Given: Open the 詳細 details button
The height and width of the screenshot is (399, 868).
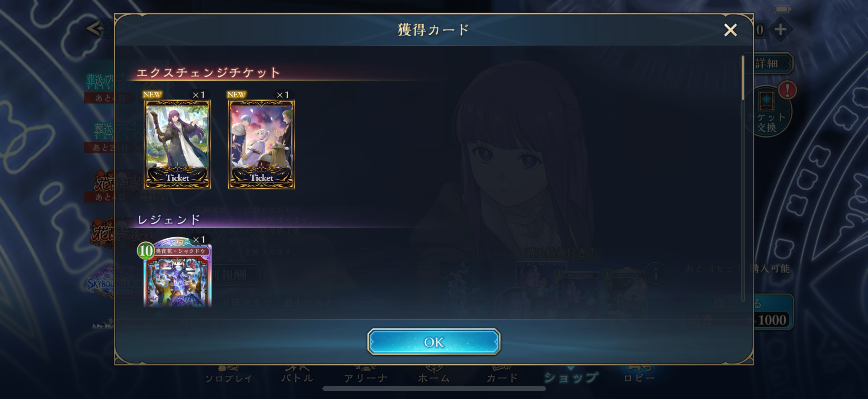Looking at the screenshot, I should (x=771, y=63).
